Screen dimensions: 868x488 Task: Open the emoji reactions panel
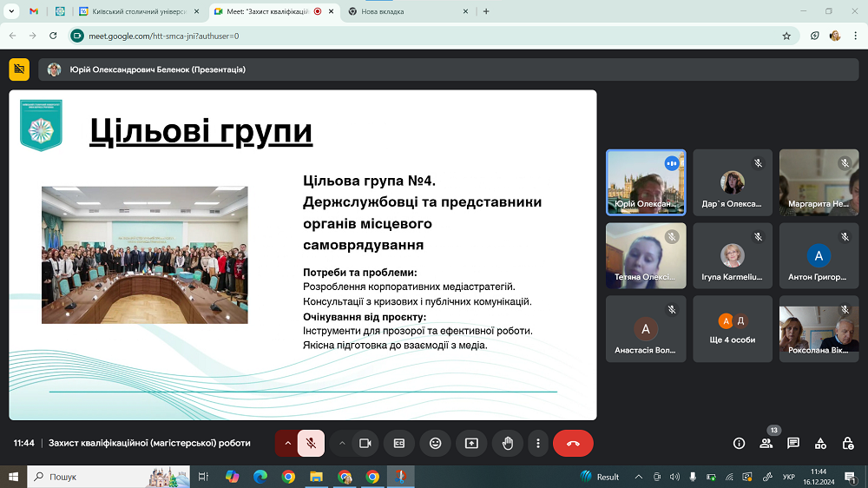coord(436,443)
